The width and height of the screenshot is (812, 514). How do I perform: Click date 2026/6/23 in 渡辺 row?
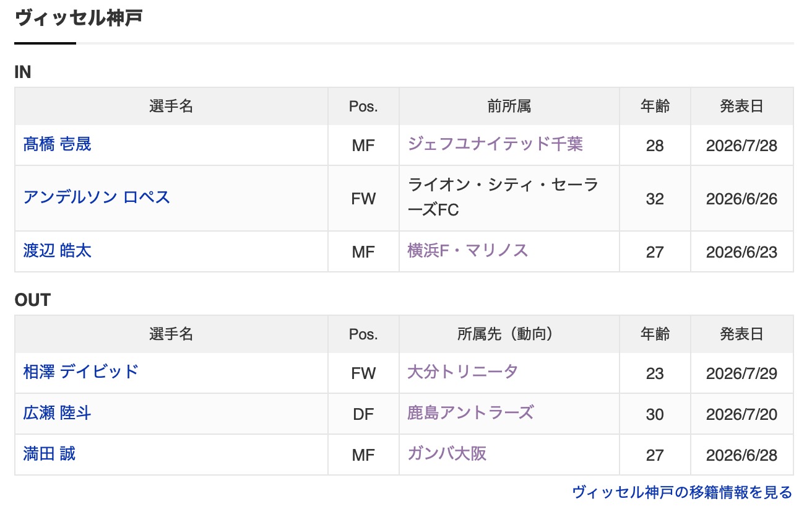point(741,252)
